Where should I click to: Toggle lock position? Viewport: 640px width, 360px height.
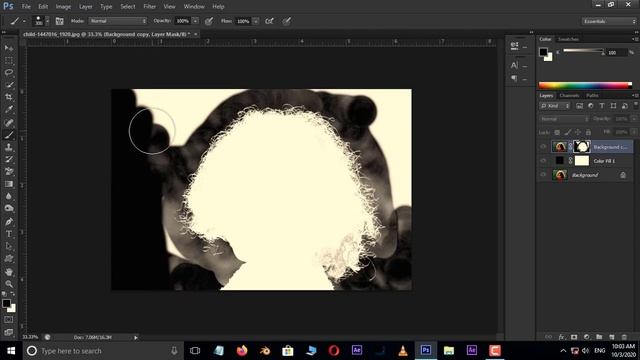[578, 132]
